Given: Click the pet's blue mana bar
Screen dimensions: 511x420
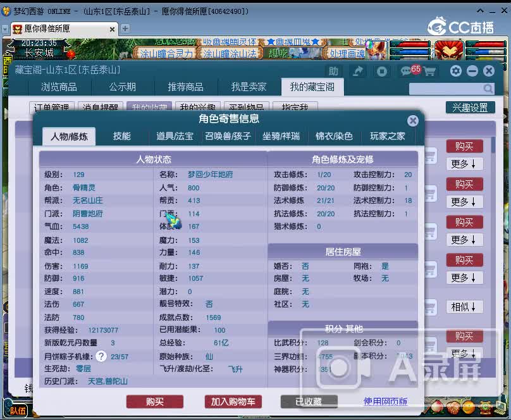Looking at the screenshot, I should 410,51.
